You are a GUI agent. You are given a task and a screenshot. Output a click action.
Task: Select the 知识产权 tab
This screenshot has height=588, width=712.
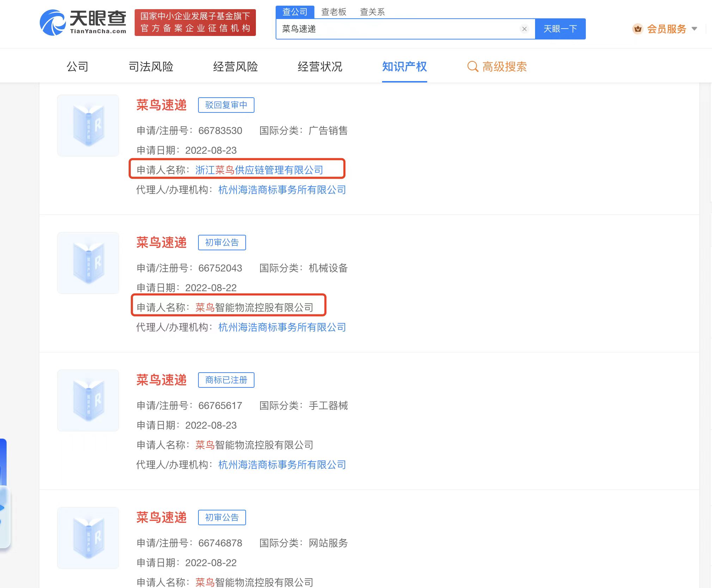point(405,67)
